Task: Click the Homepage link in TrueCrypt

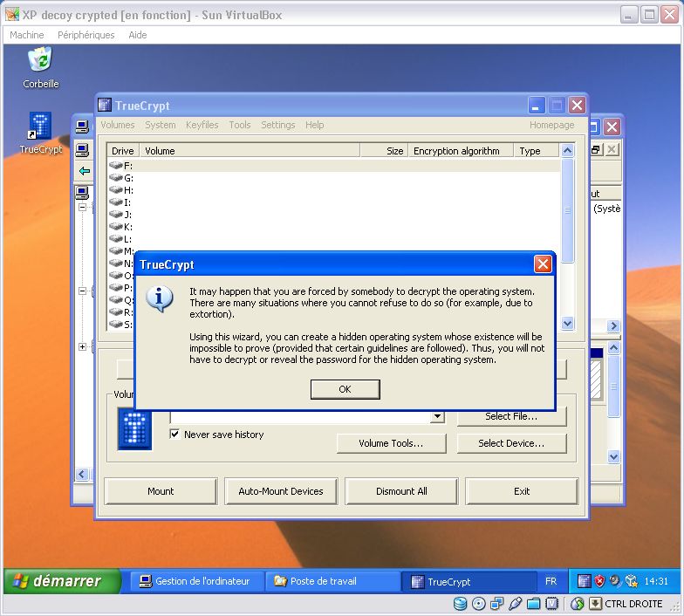Action: [551, 125]
